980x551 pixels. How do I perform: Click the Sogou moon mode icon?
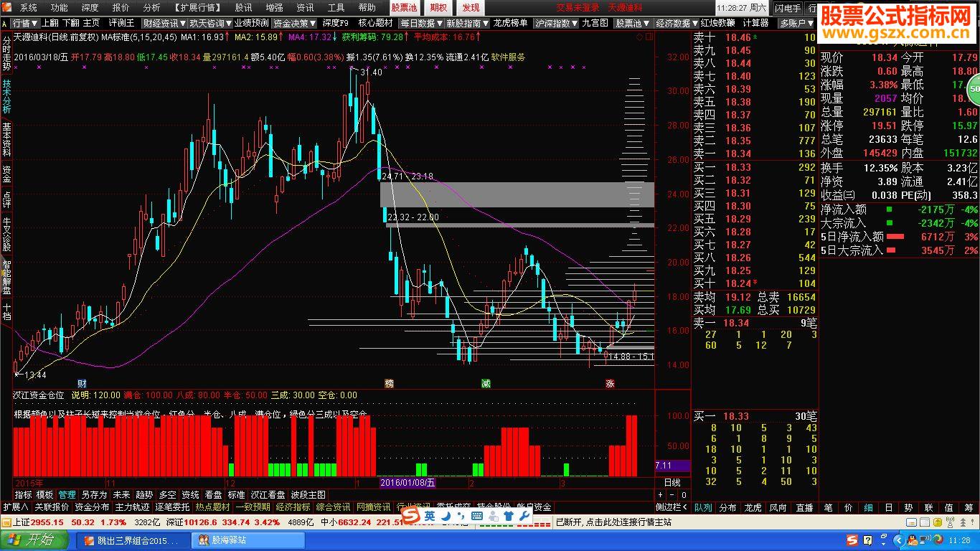[x=446, y=517]
